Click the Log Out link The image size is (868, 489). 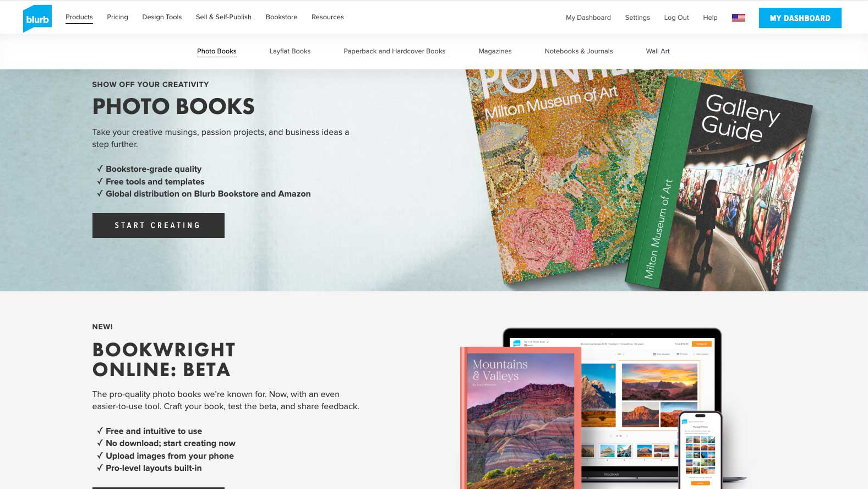[676, 18]
